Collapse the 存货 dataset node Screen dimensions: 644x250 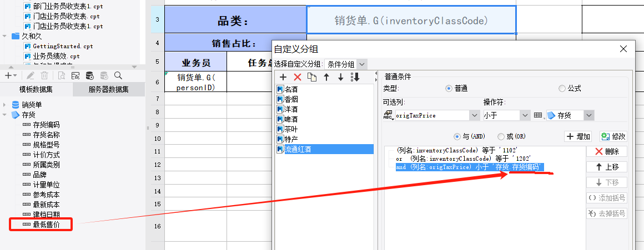[4, 115]
